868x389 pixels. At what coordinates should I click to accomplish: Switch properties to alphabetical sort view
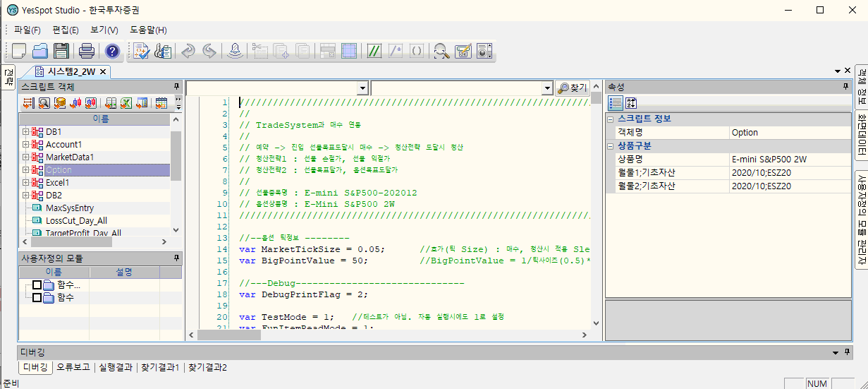coord(632,103)
